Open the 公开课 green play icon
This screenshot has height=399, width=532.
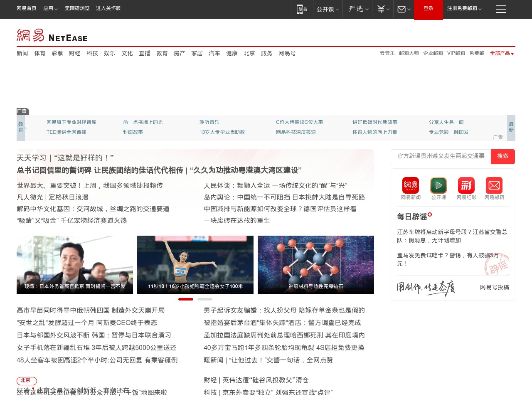coord(438,185)
